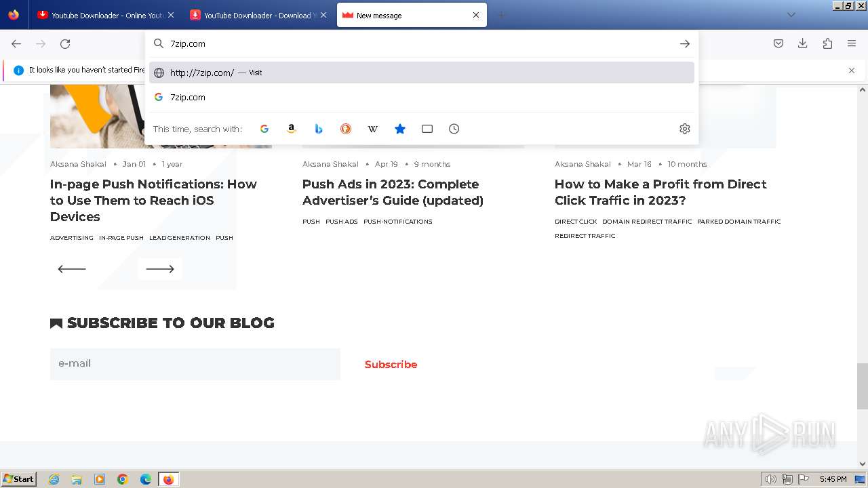
Task: Search with DuckDuckGo from the one-off search icons
Action: point(346,129)
